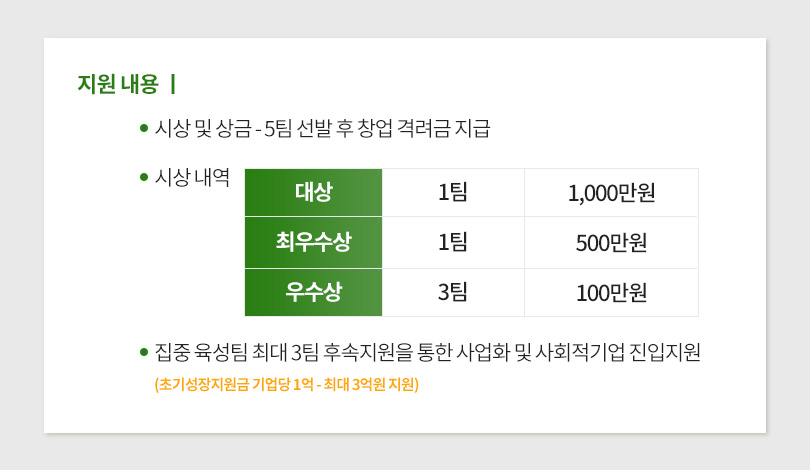
Task: Select the green 우수상 table header cell
Action: point(313,292)
